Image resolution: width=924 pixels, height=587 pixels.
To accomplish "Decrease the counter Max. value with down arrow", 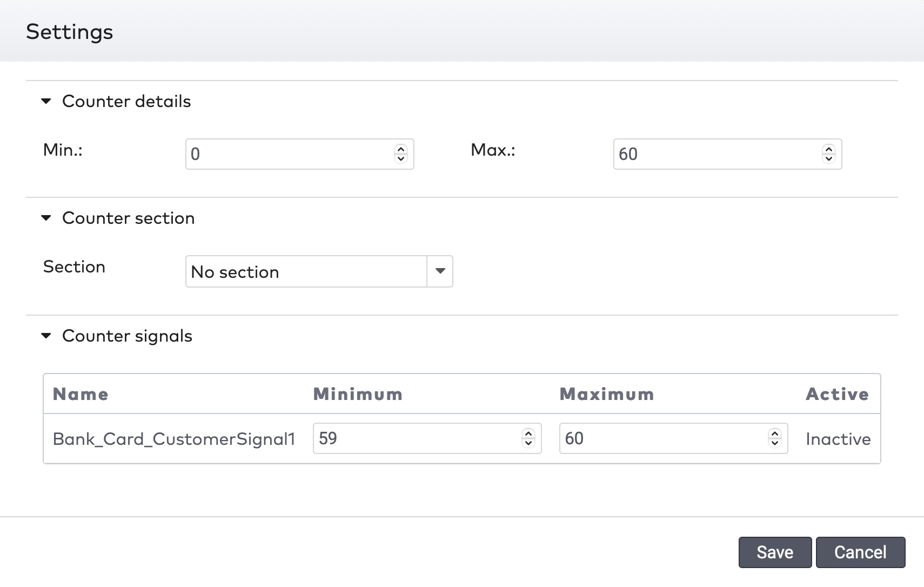I will click(x=828, y=159).
